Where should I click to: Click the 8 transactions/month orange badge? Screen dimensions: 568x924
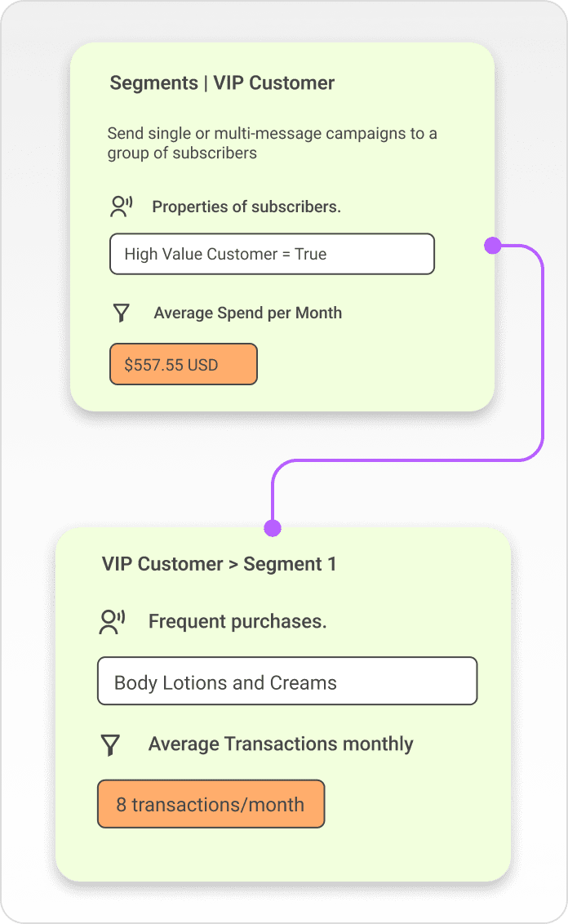[x=211, y=804]
